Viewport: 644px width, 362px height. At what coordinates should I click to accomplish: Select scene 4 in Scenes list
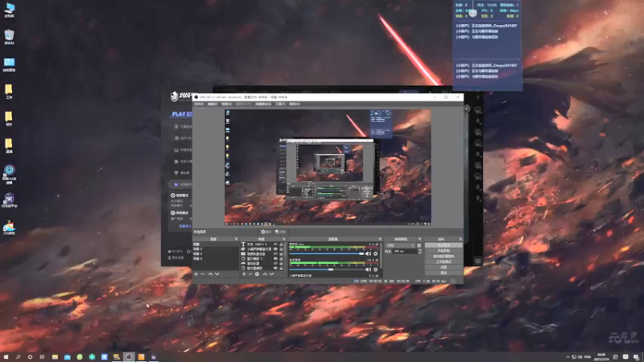point(216,258)
